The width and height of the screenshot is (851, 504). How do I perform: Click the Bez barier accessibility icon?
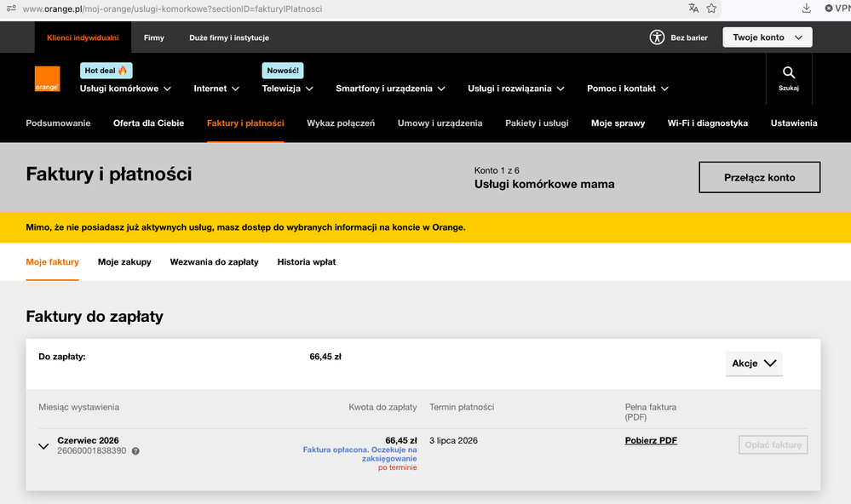pos(657,37)
